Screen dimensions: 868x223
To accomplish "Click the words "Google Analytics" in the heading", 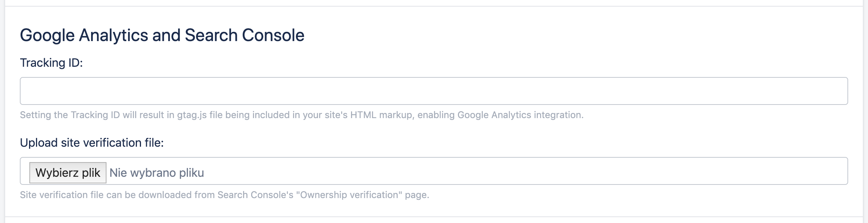I will pyautogui.click(x=84, y=36).
